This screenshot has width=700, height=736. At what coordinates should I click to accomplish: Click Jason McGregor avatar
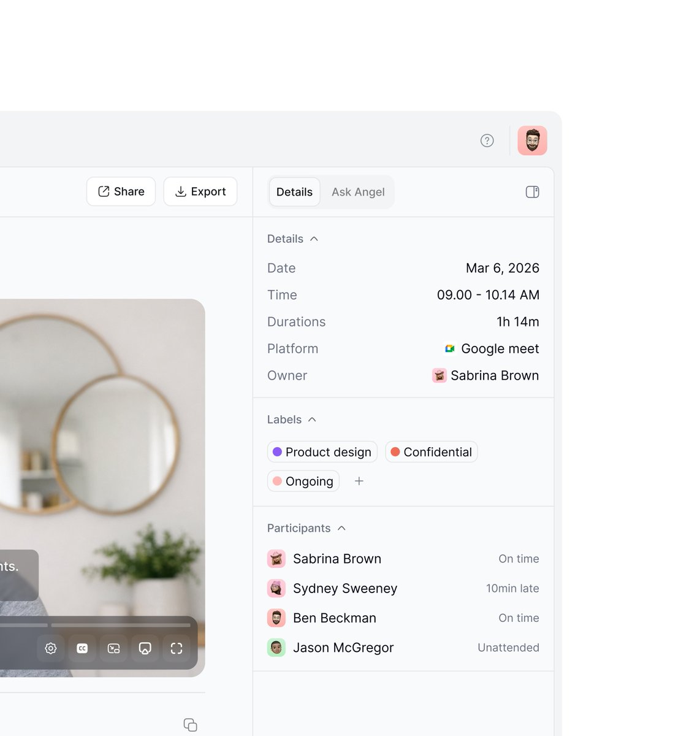276,648
